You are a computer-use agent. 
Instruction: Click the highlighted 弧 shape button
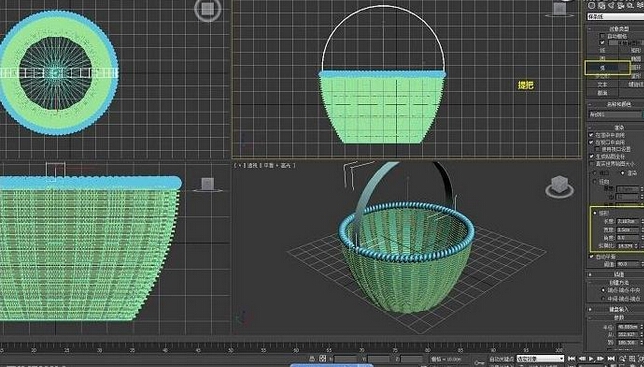click(x=603, y=67)
